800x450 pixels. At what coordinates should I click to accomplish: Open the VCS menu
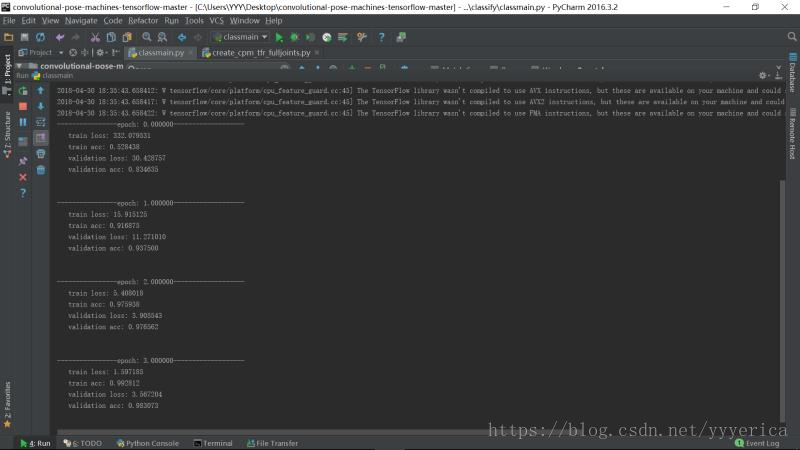pos(217,21)
